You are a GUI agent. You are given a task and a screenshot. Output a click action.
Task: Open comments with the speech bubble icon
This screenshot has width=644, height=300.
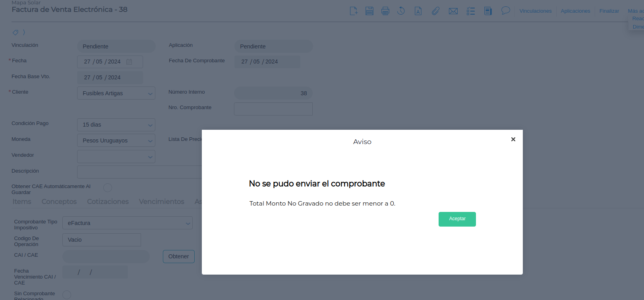(505, 11)
